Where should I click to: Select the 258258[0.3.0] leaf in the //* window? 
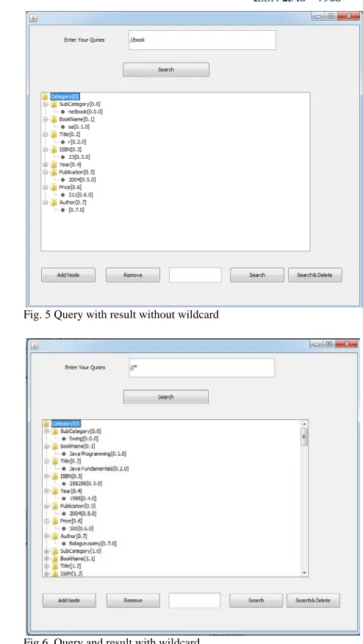click(x=85, y=484)
